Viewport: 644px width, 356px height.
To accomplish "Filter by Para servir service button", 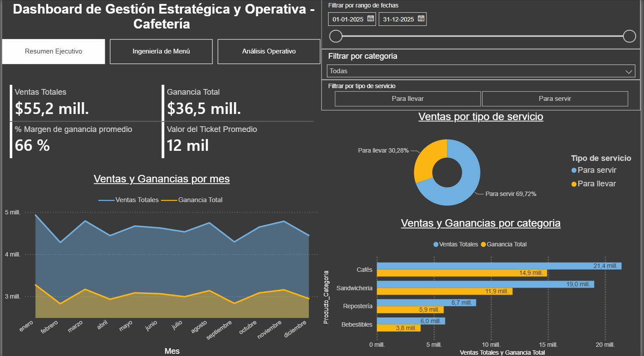I will 555,99.
